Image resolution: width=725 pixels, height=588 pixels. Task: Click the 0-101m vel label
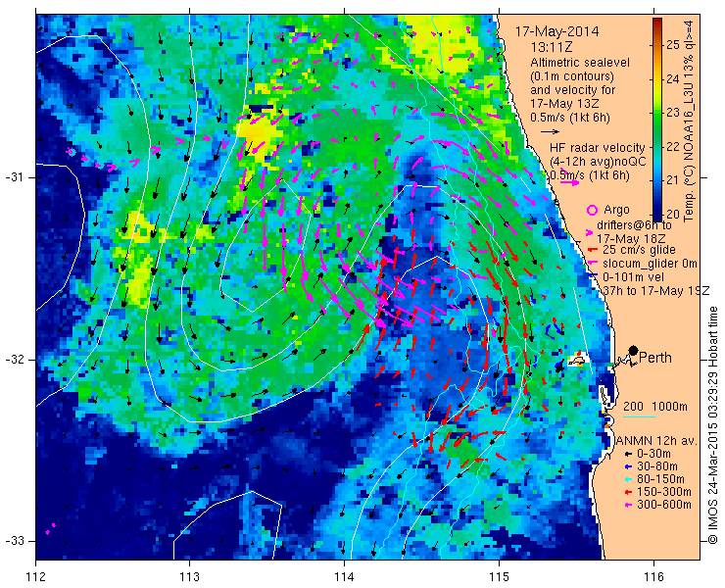(x=634, y=276)
